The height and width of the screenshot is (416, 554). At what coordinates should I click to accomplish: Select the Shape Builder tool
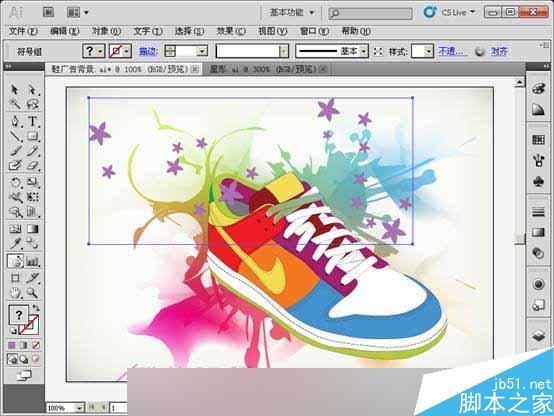(14, 212)
